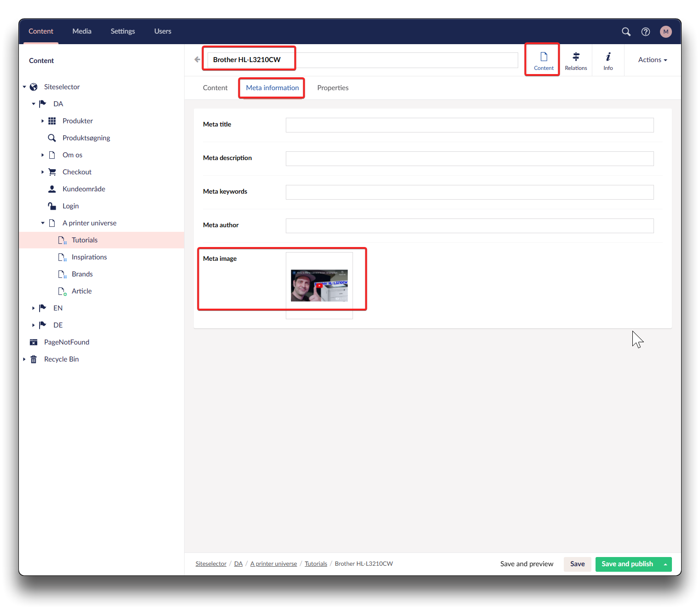Follow the Siteselector breadcrumb link
The image size is (700, 609).
point(211,564)
